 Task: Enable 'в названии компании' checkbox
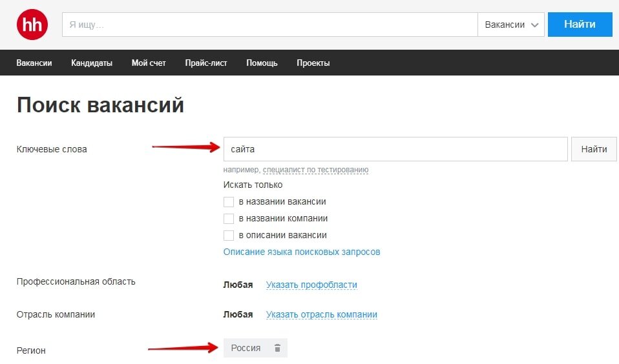coord(229,219)
